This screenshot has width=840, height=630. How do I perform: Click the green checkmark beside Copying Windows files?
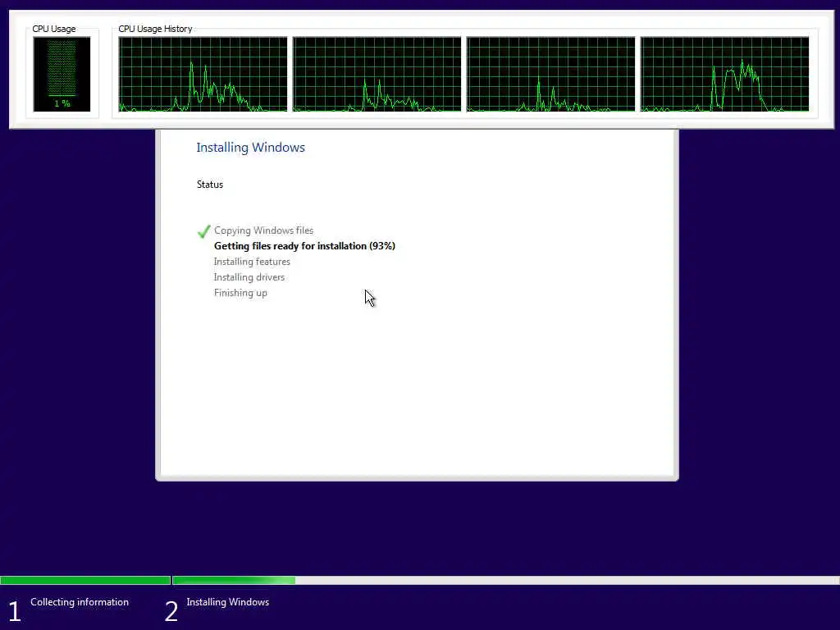[x=203, y=231]
